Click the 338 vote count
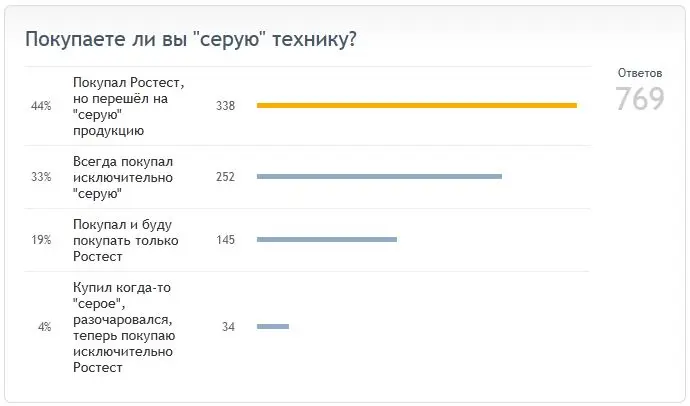 (x=225, y=106)
